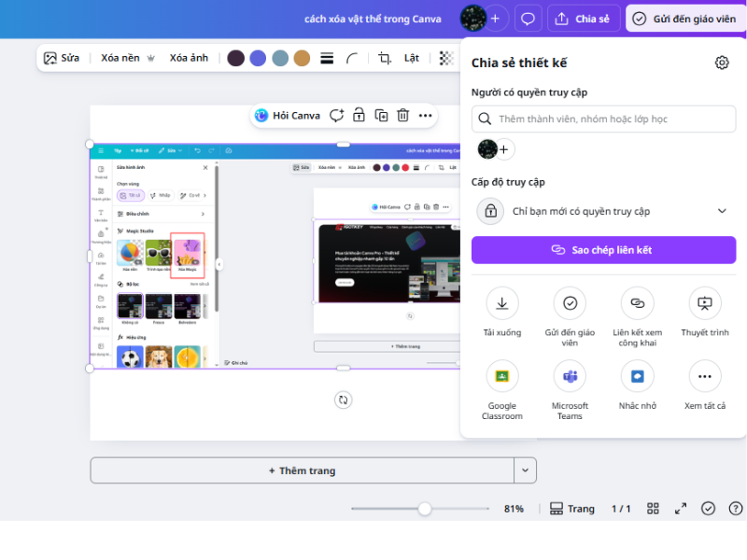The image size is (747, 560).
Task: Delete the selected image with the trash icon
Action: pos(402,115)
